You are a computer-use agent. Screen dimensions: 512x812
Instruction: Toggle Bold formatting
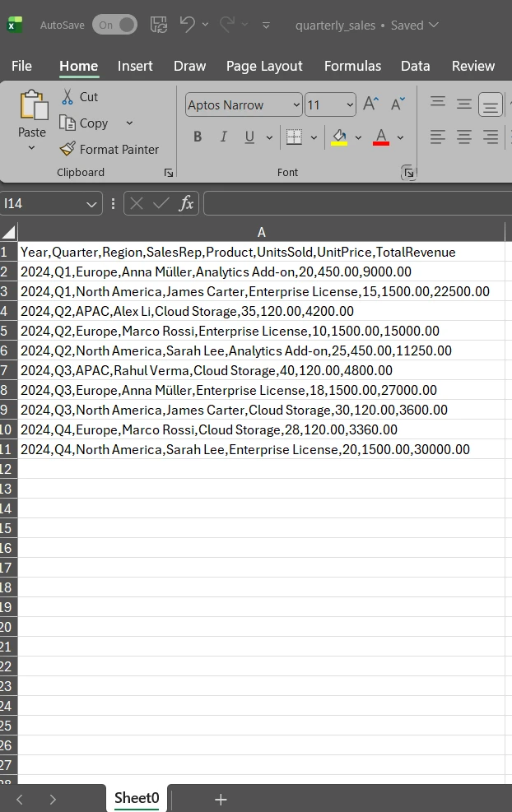coord(198,137)
